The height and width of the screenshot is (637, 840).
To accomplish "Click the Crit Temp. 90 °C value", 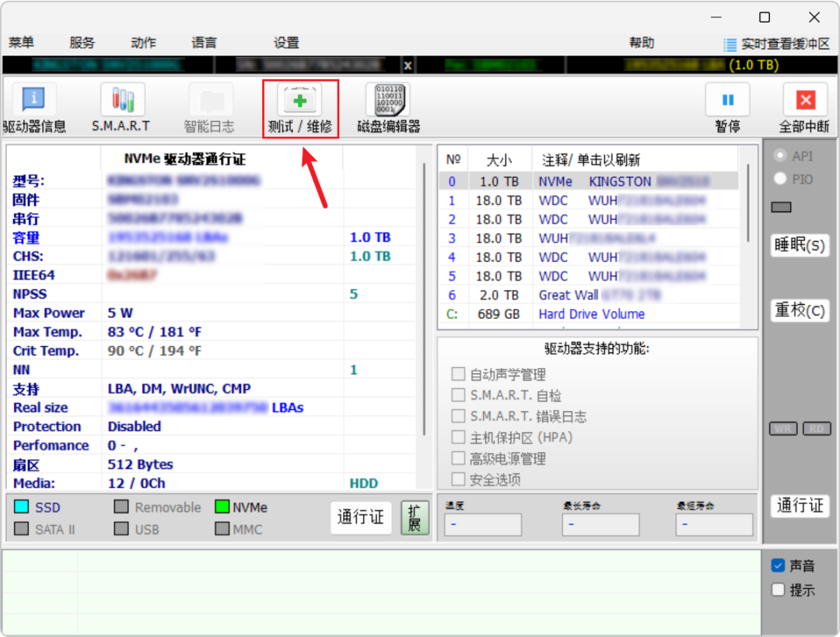I will 154,351.
